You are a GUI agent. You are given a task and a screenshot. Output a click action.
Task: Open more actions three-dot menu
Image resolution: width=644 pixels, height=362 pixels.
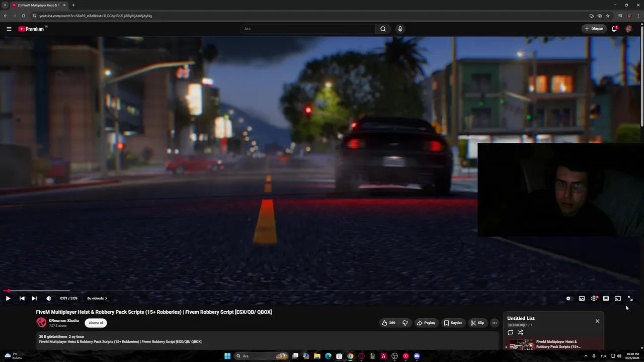pyautogui.click(x=495, y=323)
